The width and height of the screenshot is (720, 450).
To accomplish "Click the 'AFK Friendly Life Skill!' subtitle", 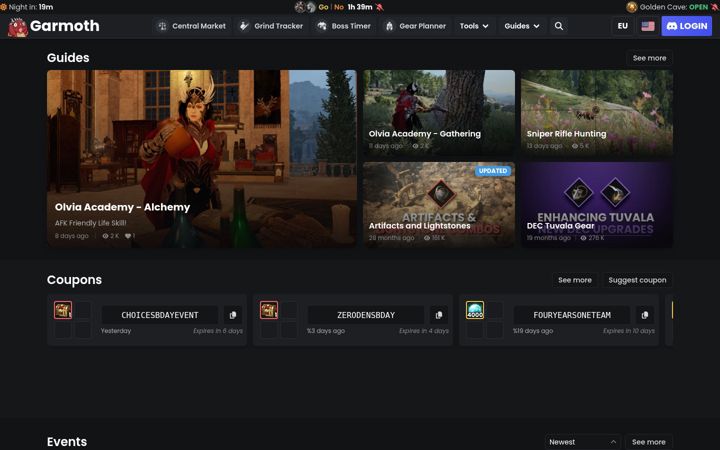I will [x=90, y=223].
